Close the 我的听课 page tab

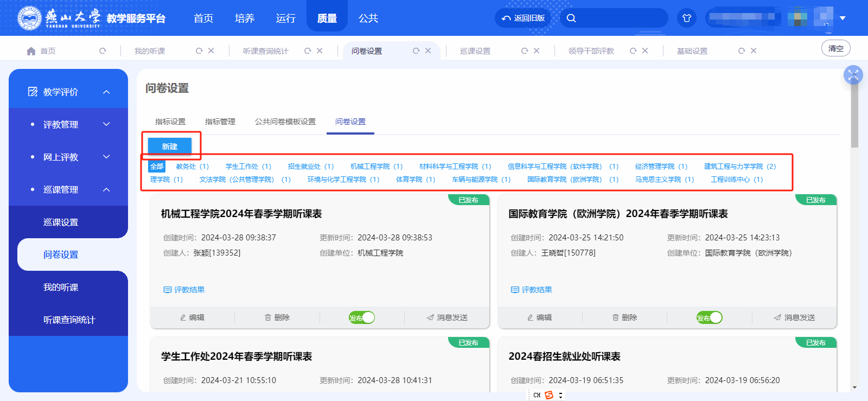(x=211, y=51)
